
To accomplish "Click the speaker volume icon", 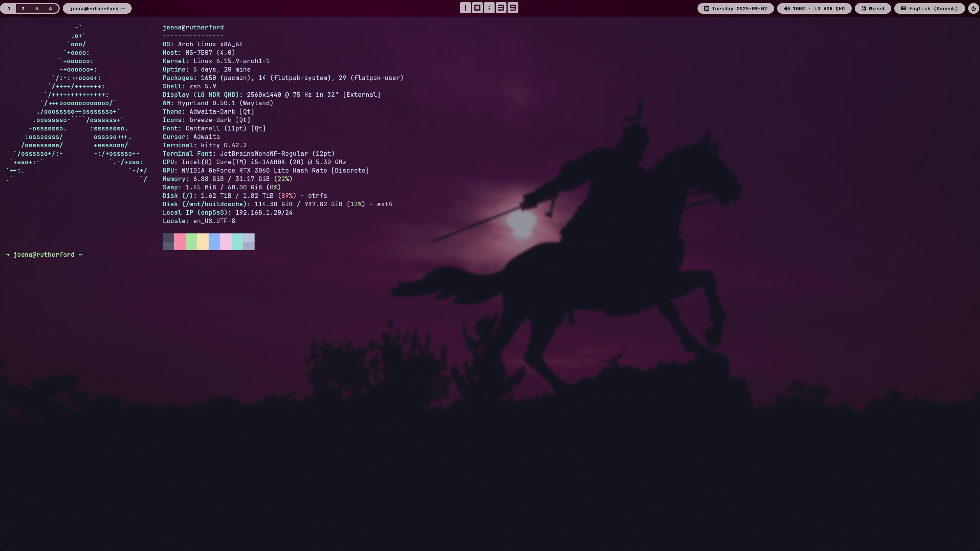I will [787, 8].
